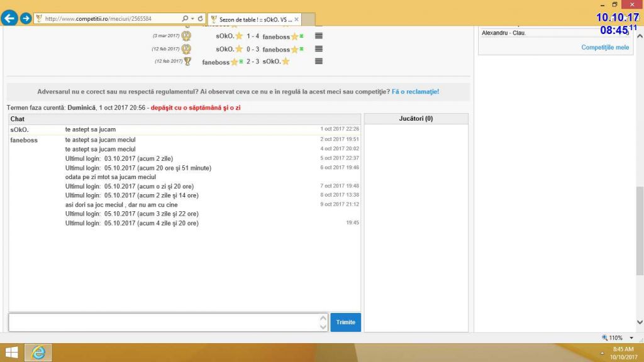The height and width of the screenshot is (362, 644).
Task: Click the browser Forward arrow button
Action: (x=26, y=18)
